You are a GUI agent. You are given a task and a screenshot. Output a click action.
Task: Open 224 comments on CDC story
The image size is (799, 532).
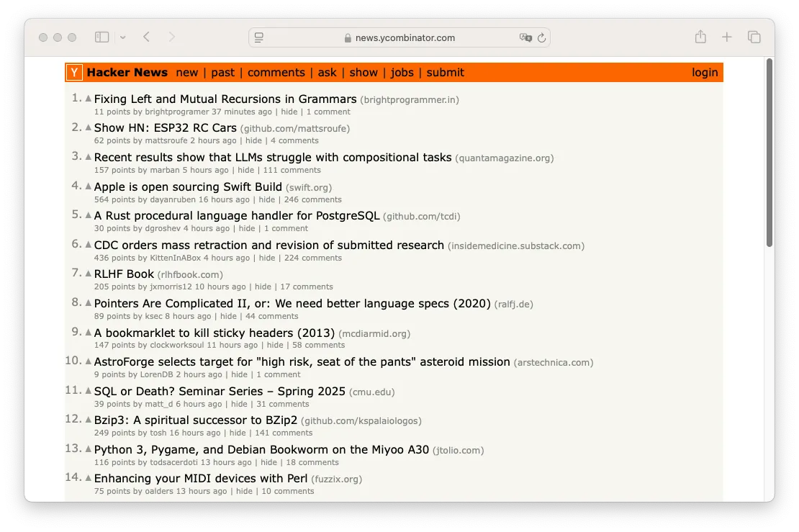(x=313, y=258)
